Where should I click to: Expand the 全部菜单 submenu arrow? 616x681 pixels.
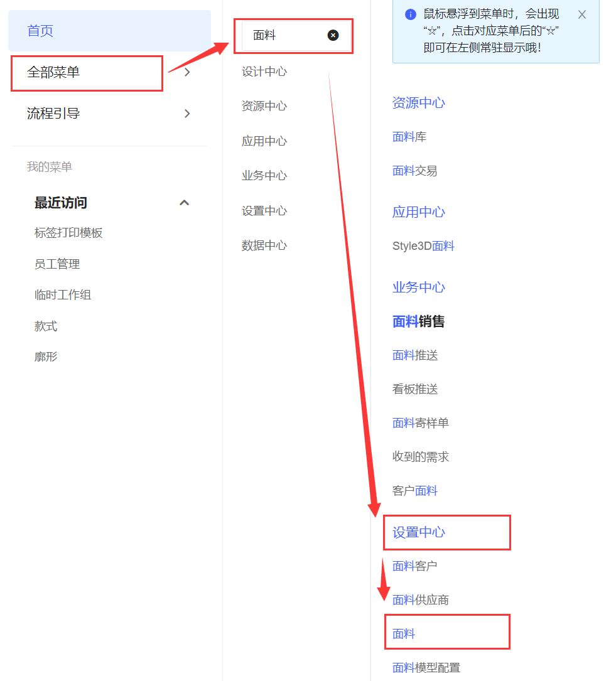point(187,73)
